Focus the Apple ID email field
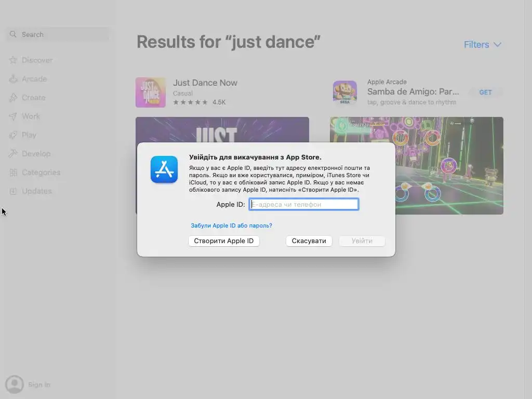Image resolution: width=532 pixels, height=399 pixels. (x=303, y=204)
